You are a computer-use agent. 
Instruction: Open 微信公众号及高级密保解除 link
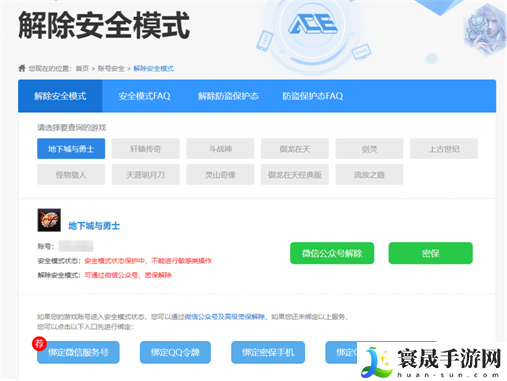tap(225, 317)
